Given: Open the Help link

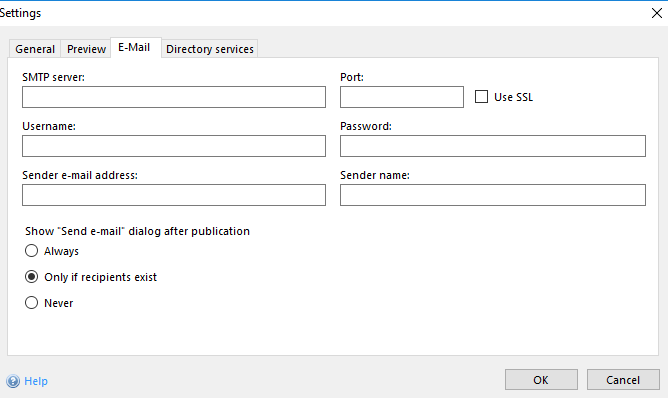Looking at the screenshot, I should coord(36,381).
